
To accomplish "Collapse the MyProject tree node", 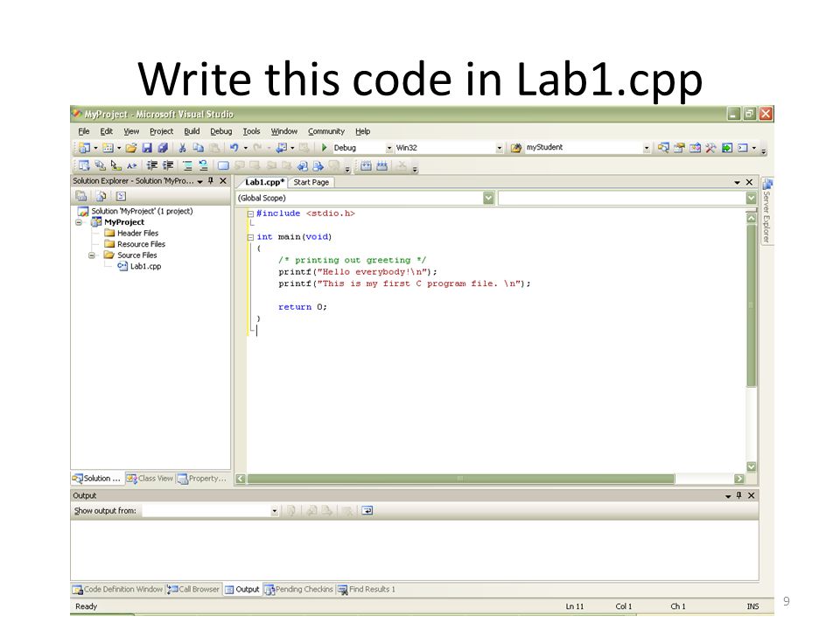I will [x=79, y=222].
